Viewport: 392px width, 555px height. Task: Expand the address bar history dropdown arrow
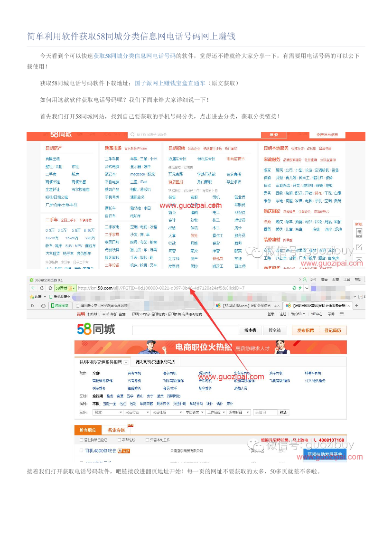[307, 288]
